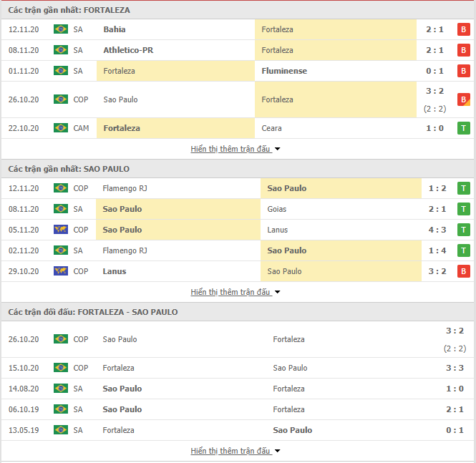Click green T badge on Fortaleza vs Ceara
The height and width of the screenshot is (463, 476).
[x=464, y=128]
